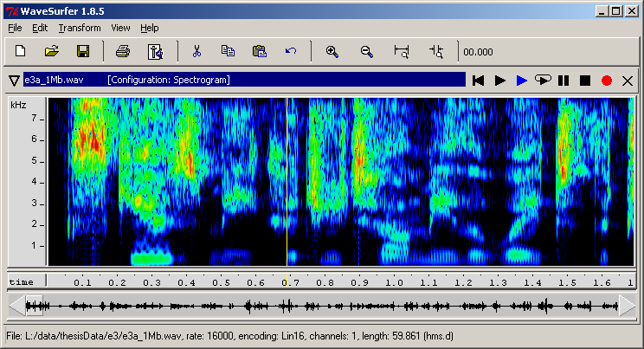Print the spectrogram with the printer icon
The height and width of the screenshot is (349, 644).
pyautogui.click(x=123, y=51)
